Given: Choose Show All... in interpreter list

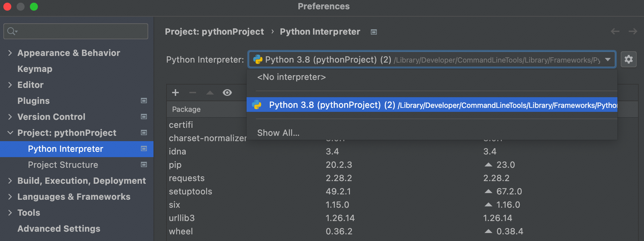Looking at the screenshot, I should point(278,133).
